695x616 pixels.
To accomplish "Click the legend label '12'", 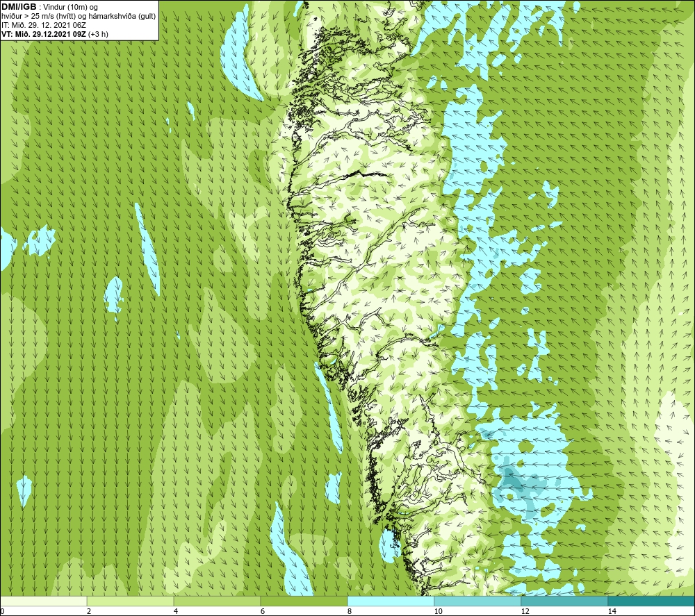I will 525,612.
